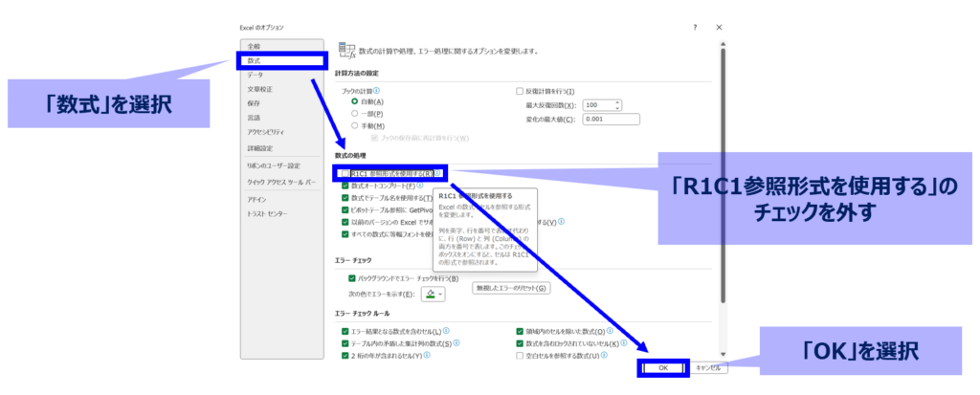980x395 pixels.
Task: Click info icon beside R1C1参照形式を使用する
Action: pos(438,173)
